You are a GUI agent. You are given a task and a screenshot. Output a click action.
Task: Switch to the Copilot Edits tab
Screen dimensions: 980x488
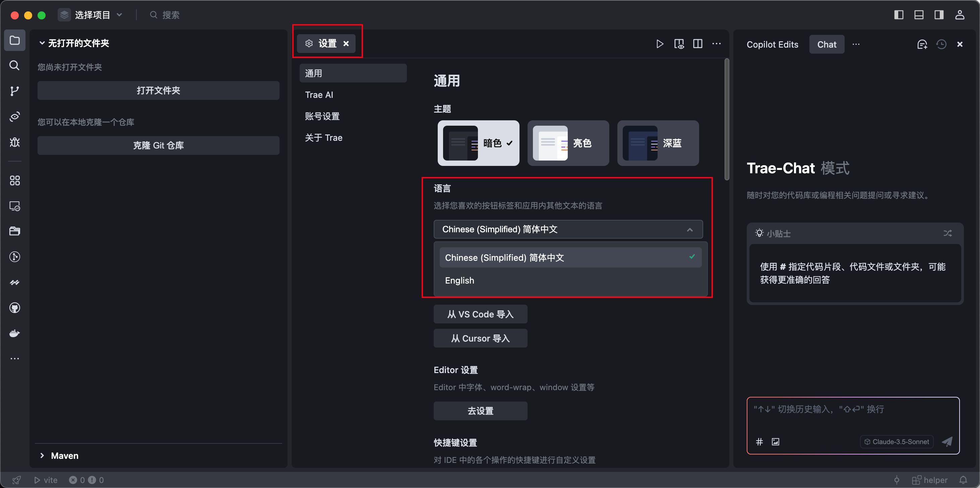[772, 44]
